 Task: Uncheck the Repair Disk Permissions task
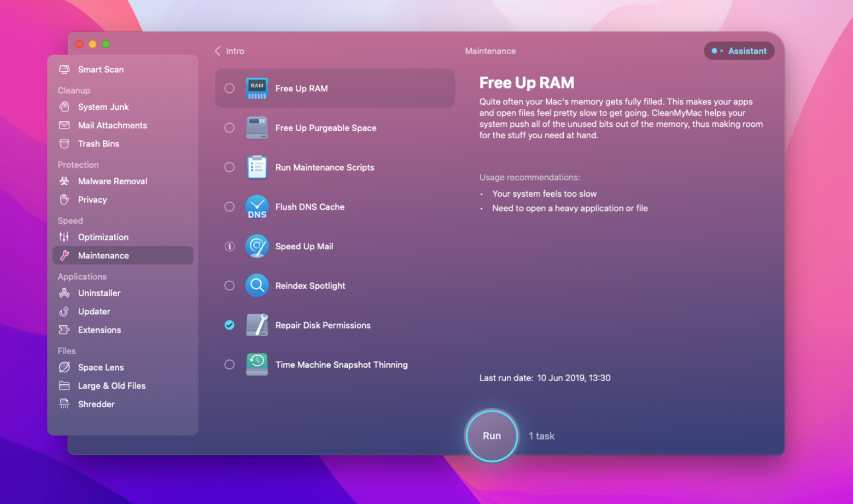pos(230,325)
